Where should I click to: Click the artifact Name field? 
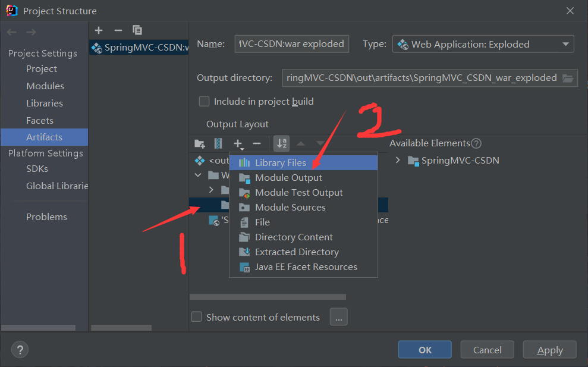point(292,44)
